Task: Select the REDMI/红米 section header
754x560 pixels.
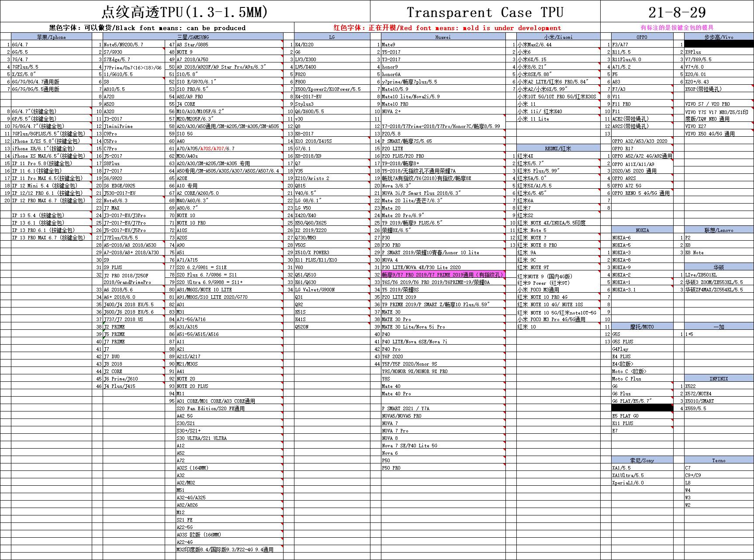Action: point(558,148)
